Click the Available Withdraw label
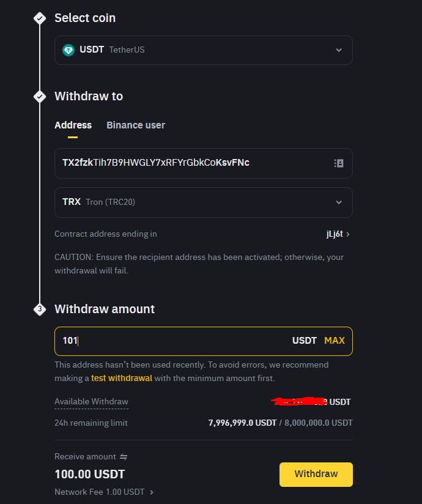Viewport: 422px width, 504px height. click(x=91, y=402)
